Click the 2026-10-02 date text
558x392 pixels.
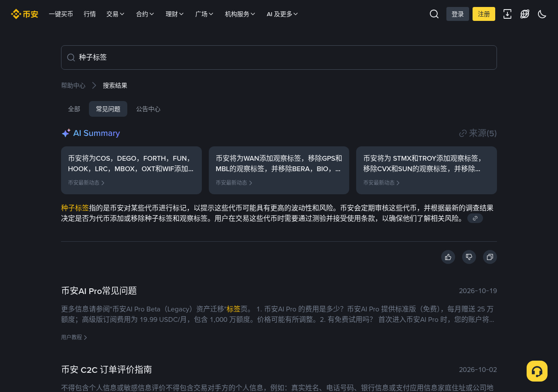(x=478, y=370)
